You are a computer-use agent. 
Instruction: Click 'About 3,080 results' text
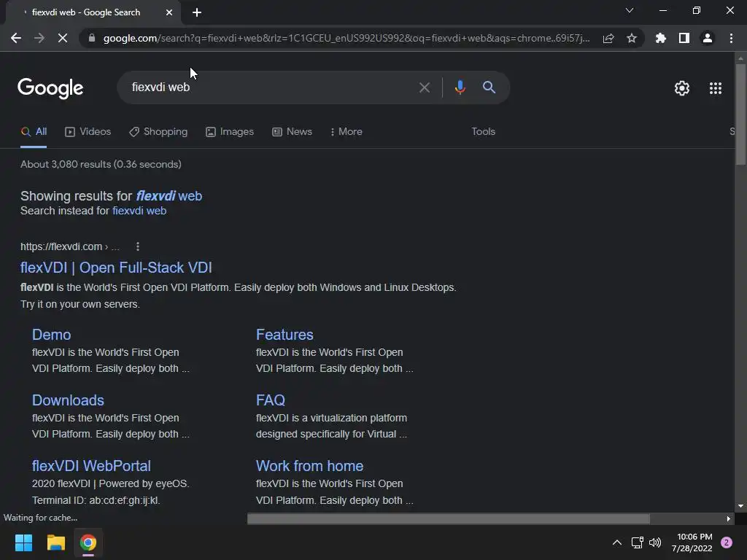pos(101,164)
